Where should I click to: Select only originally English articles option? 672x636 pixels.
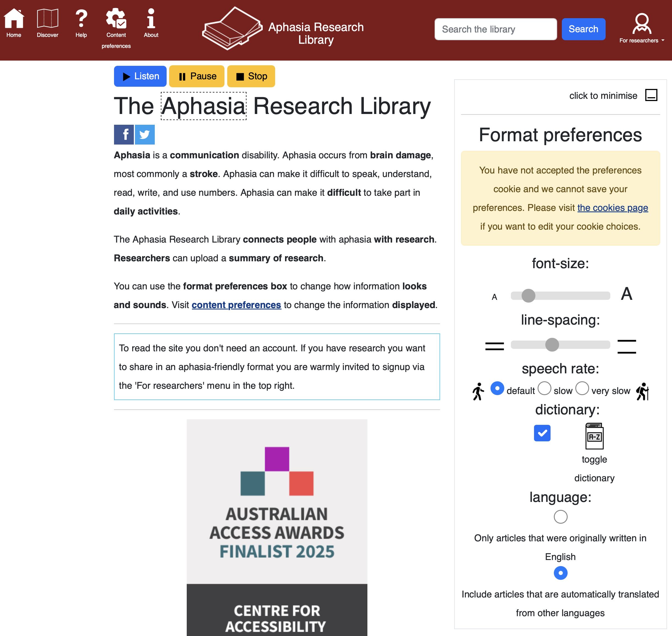point(560,517)
